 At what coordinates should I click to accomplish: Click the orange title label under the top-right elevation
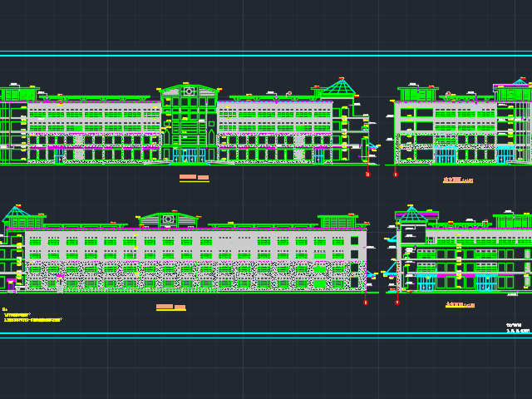[x=457, y=180]
